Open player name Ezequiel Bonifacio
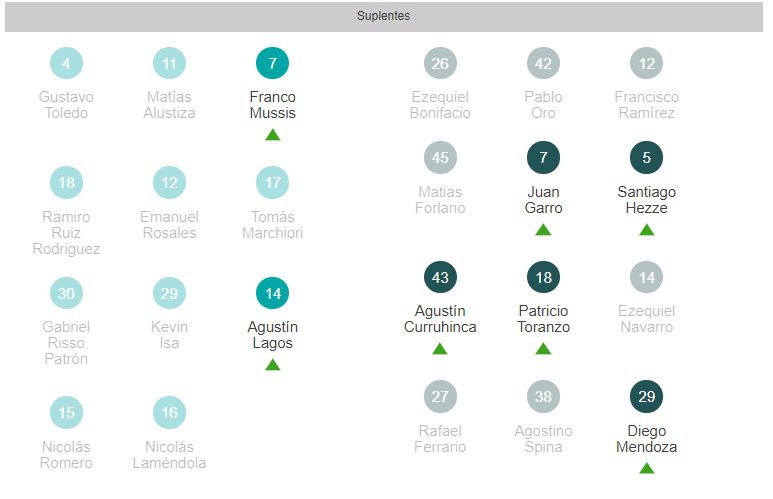The height and width of the screenshot is (499, 773). coord(440,105)
